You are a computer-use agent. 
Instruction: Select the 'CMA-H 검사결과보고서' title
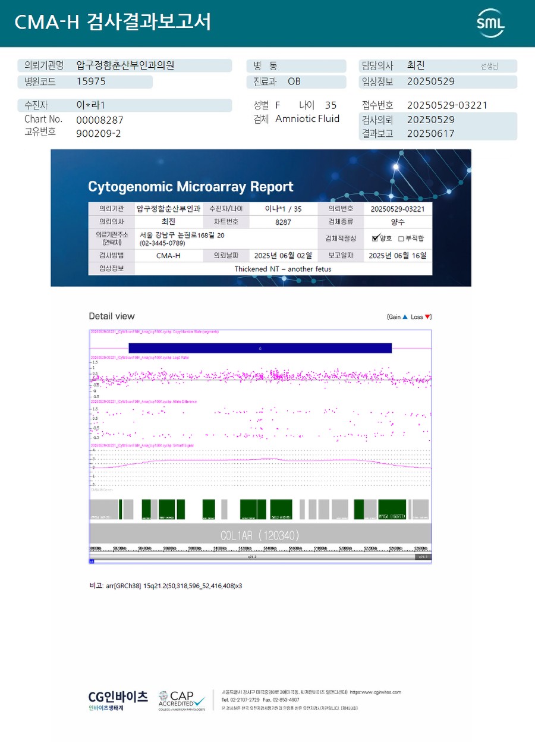[112, 22]
